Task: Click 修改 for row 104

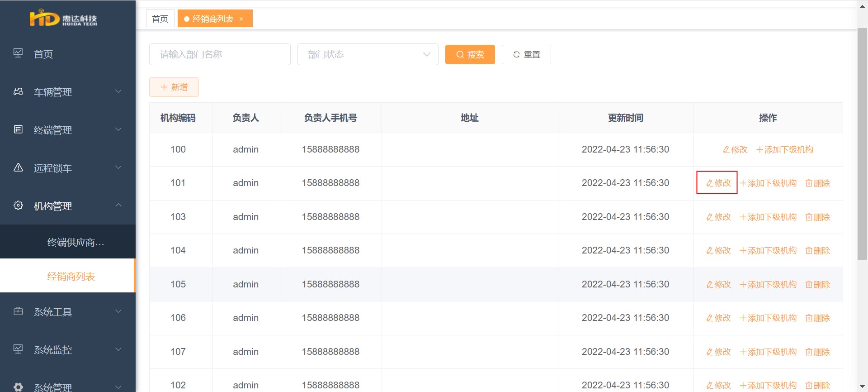Action: point(718,250)
